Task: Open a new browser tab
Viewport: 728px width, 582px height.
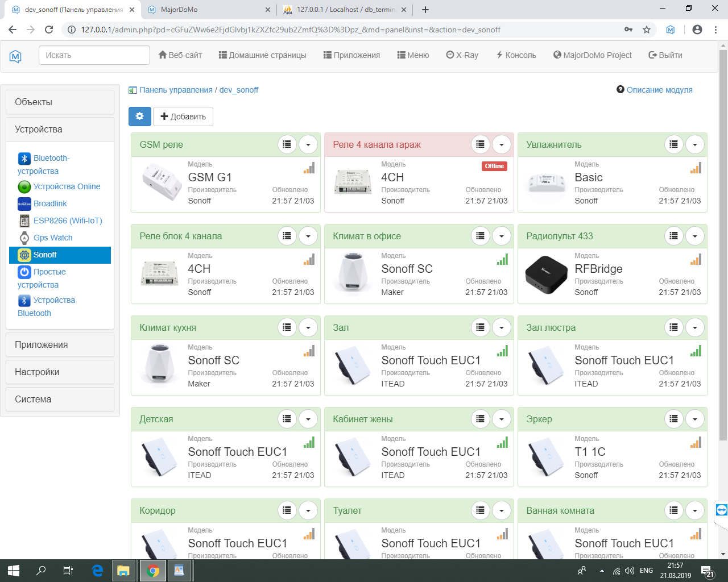Action: (425, 10)
